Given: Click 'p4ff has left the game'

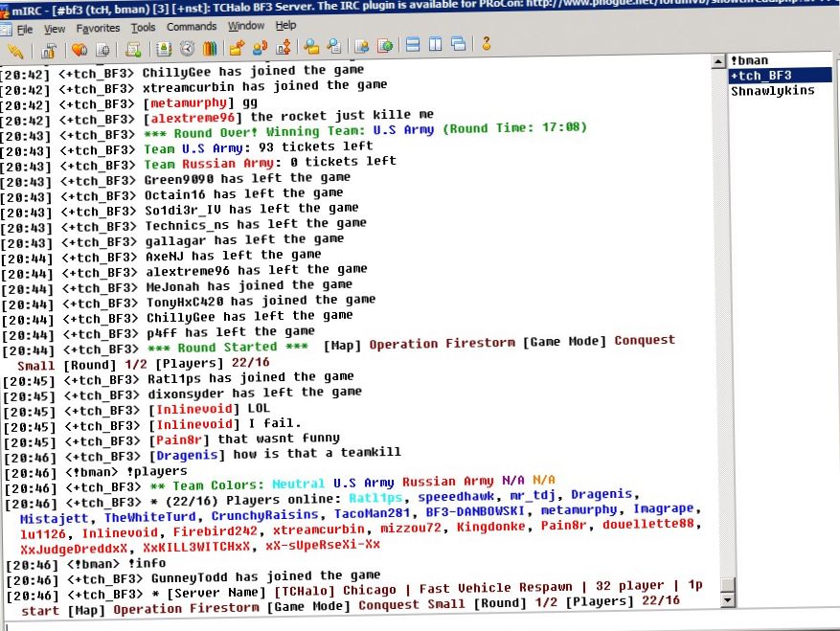Looking at the screenshot, I should 231,331.
